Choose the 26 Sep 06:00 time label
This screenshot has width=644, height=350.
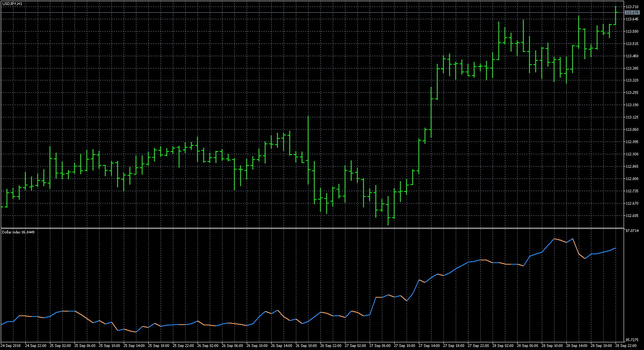coord(232,346)
